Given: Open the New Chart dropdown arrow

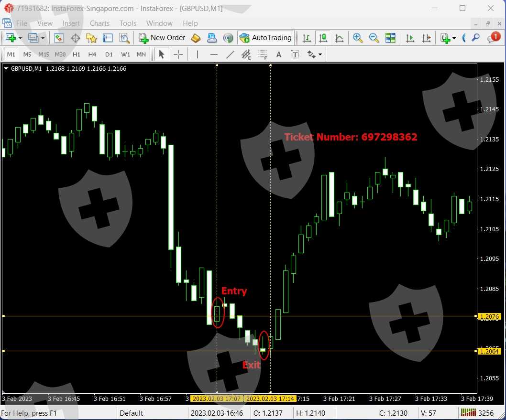Looking at the screenshot, I should point(20,38).
